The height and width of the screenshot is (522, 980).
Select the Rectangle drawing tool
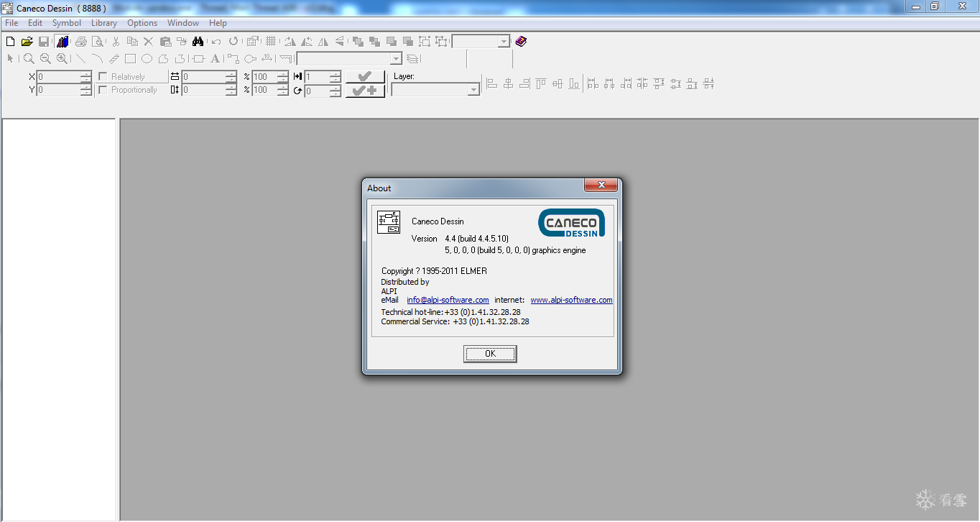click(130, 59)
